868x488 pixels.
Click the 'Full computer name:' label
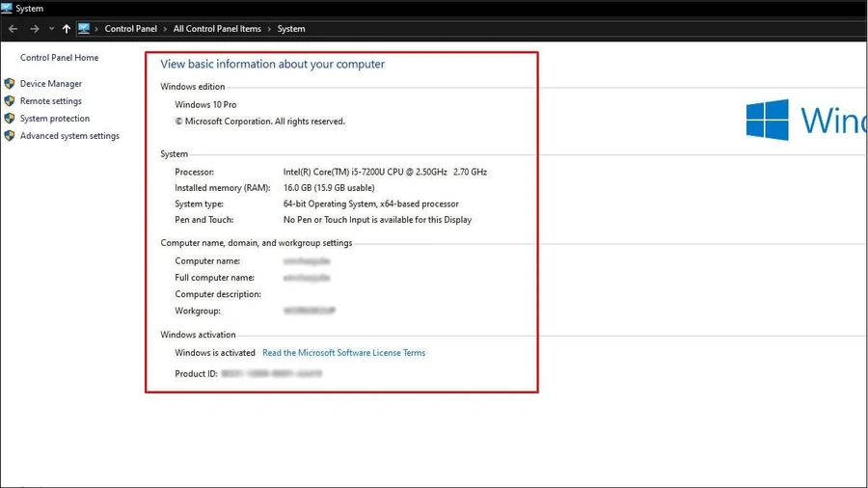tap(215, 278)
